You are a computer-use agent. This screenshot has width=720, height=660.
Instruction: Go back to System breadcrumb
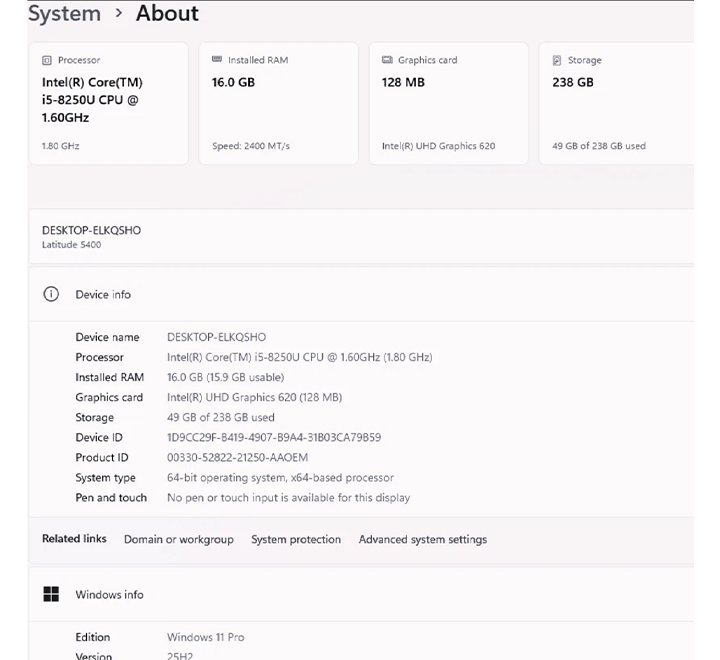tap(64, 13)
